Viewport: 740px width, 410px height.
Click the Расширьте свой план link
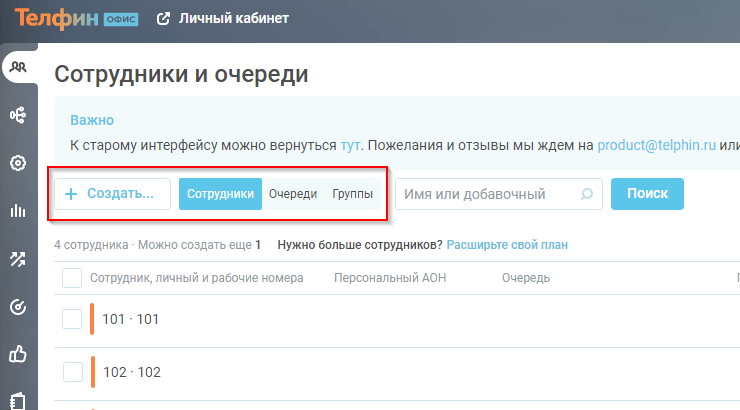507,245
